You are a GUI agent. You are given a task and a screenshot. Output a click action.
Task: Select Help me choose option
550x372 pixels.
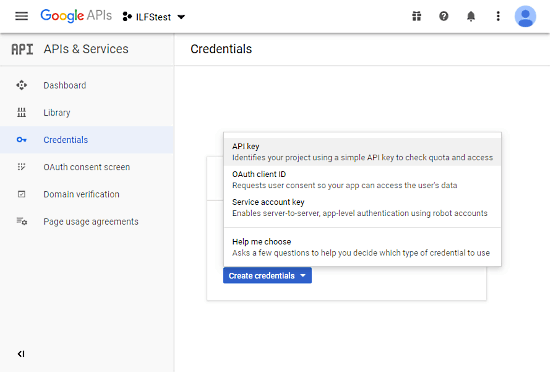pos(362,247)
